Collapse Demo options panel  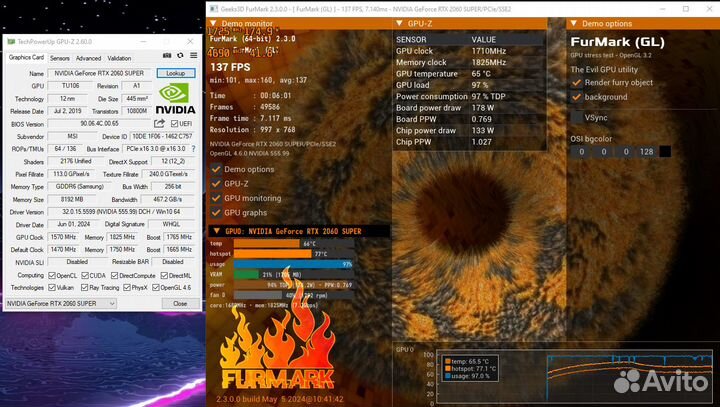coord(574,23)
